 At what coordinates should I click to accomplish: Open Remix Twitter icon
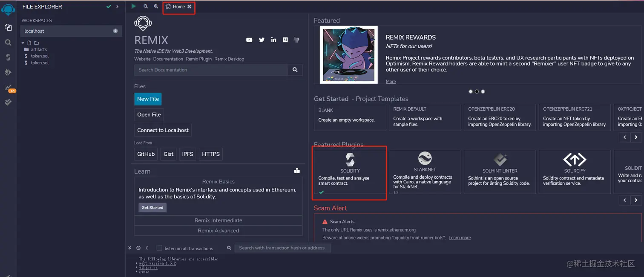(262, 40)
